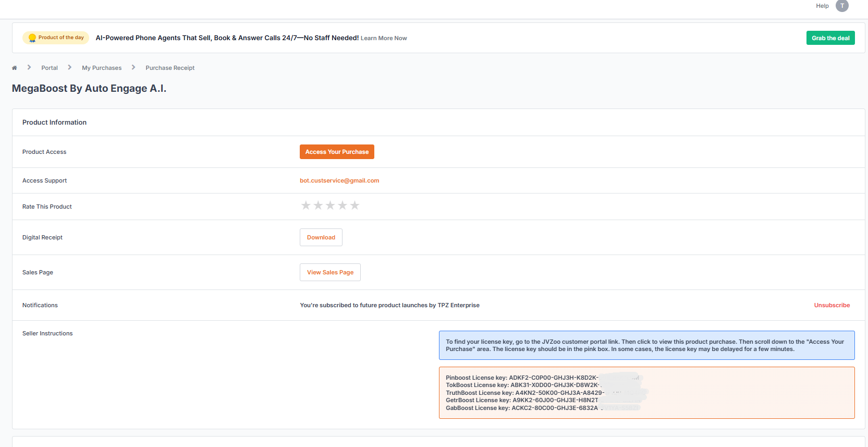Viewport: 868px width, 447px height.
Task: Click the MegaBoost By Auto Engage A.I. heading
Action: tap(89, 88)
